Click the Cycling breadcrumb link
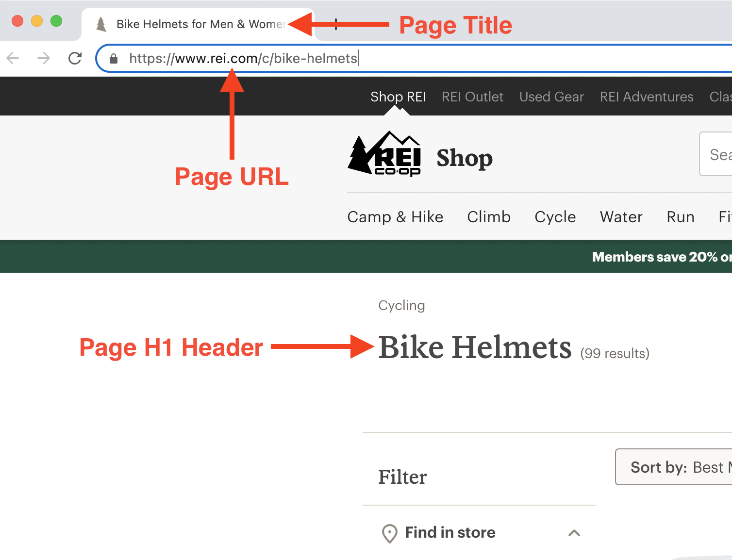The height and width of the screenshot is (560, 732). [401, 305]
